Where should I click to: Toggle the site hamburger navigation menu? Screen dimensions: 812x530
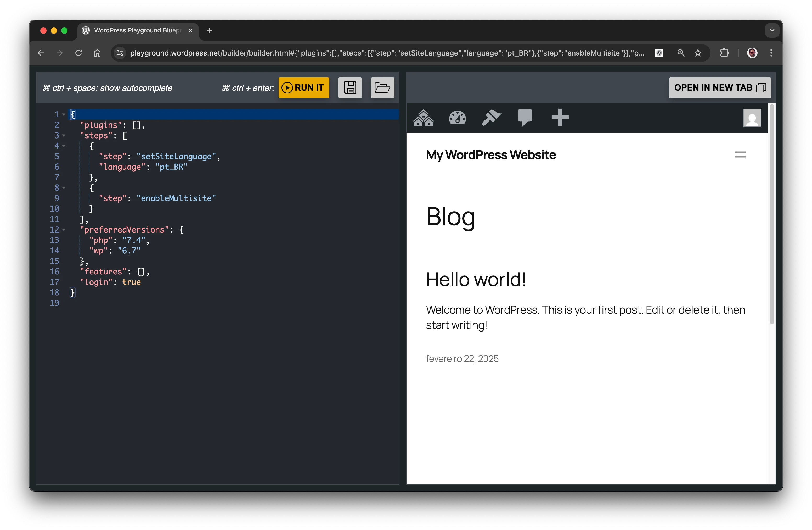pyautogui.click(x=740, y=155)
